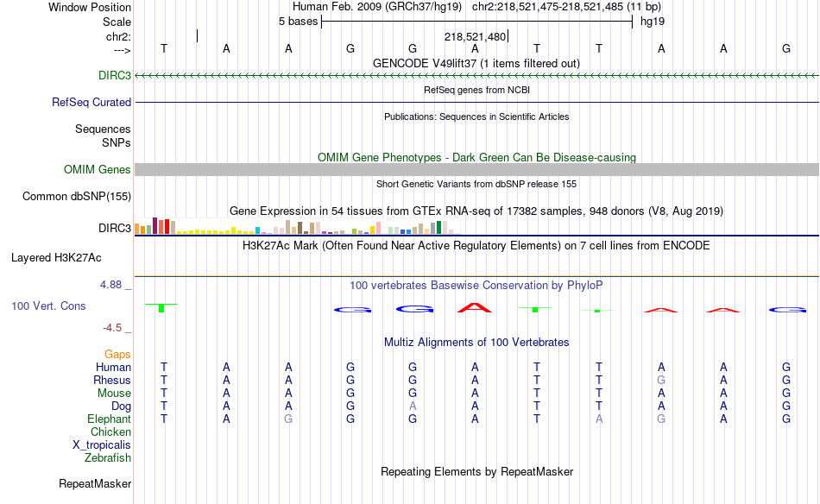Open Repeating Elements by RepeatMasker title

(476, 471)
